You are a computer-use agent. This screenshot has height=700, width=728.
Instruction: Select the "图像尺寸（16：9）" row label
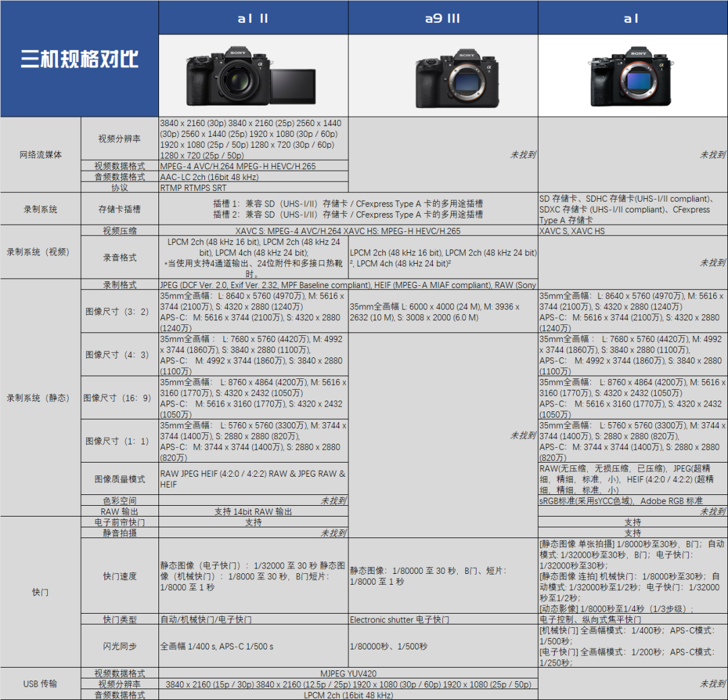click(x=120, y=398)
